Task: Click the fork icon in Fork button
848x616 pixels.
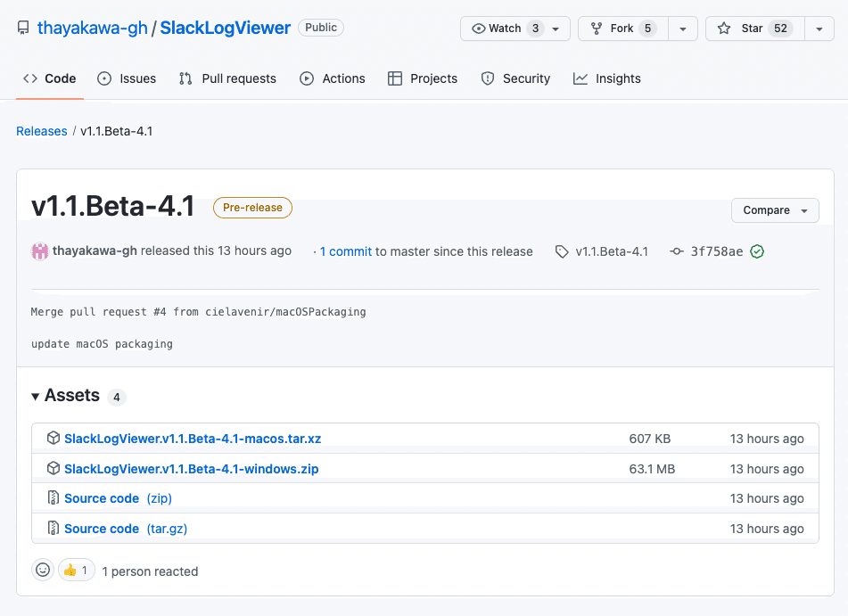Action: click(x=597, y=29)
